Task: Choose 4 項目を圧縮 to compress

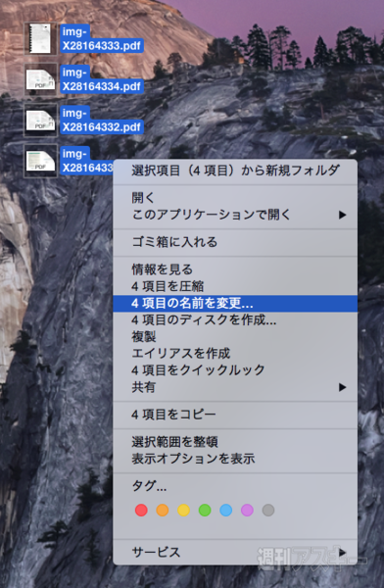Action: [x=235, y=286]
